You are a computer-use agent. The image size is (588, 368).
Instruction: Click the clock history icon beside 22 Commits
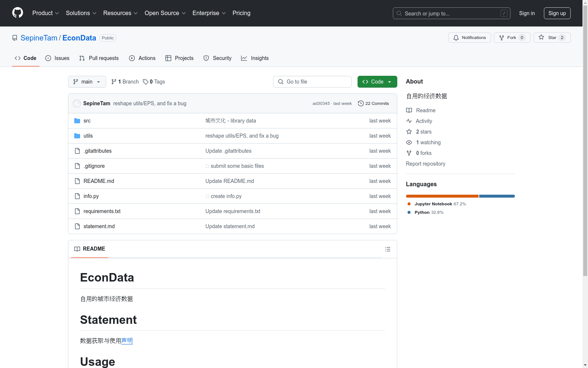pyautogui.click(x=361, y=103)
